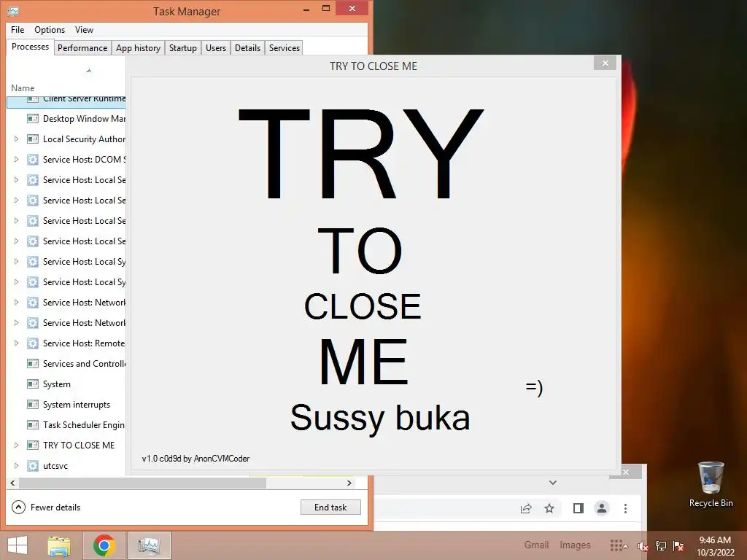Click the System process icon
This screenshot has width=747, height=560.
click(x=32, y=384)
